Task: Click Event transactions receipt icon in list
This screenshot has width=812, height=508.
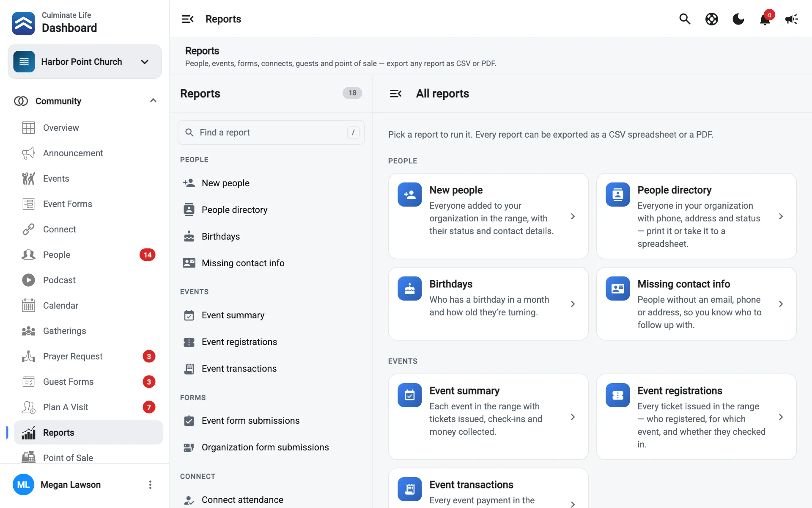Action: pyautogui.click(x=189, y=369)
